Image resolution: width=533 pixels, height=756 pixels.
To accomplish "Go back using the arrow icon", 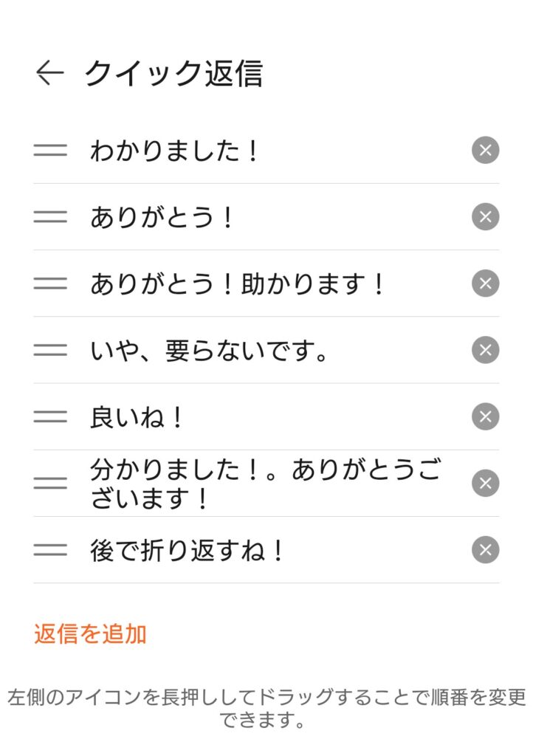I will 49,73.
